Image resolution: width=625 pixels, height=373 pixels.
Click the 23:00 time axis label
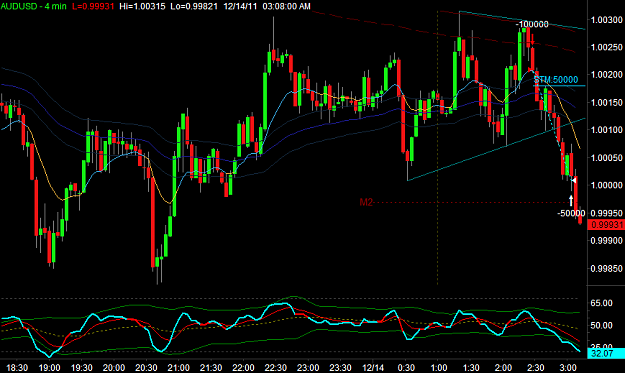tap(308, 367)
